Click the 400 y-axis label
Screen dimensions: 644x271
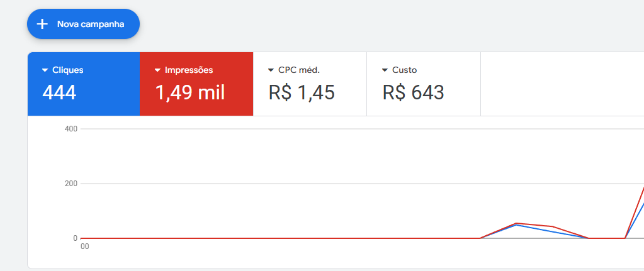click(x=71, y=129)
